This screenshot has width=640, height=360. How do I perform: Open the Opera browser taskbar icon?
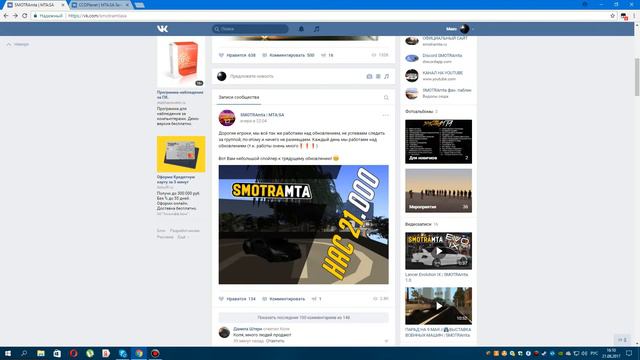73,353
